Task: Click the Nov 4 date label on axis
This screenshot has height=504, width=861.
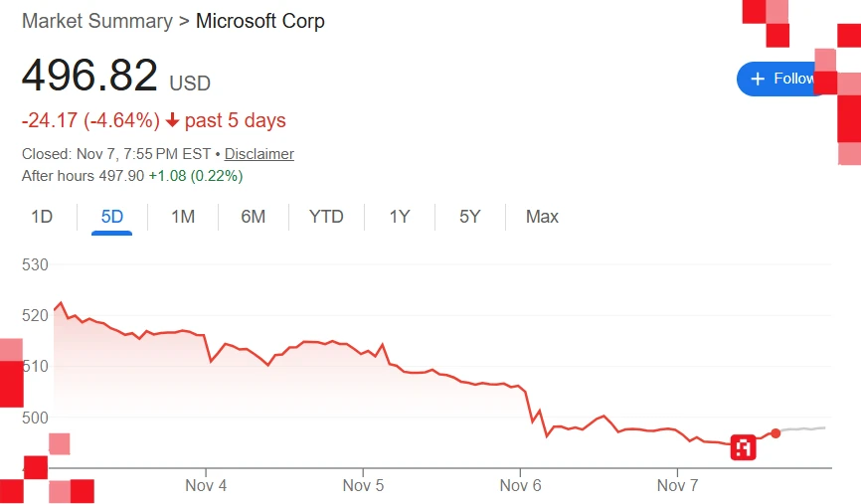Action: click(207, 486)
